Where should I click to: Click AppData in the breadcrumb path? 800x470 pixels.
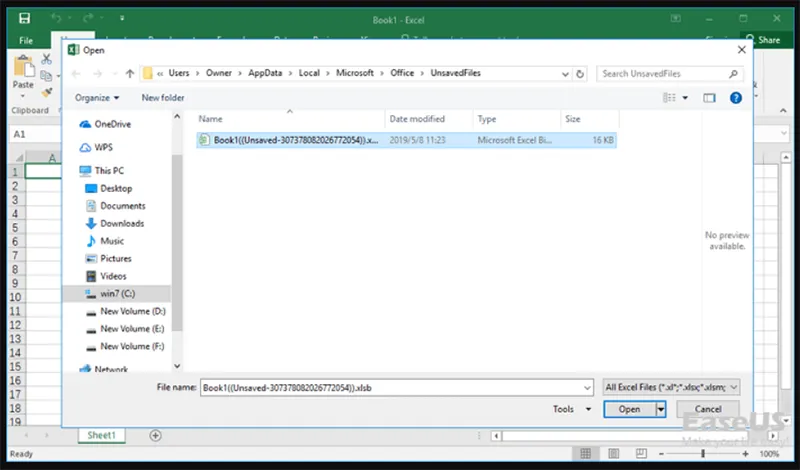265,73
